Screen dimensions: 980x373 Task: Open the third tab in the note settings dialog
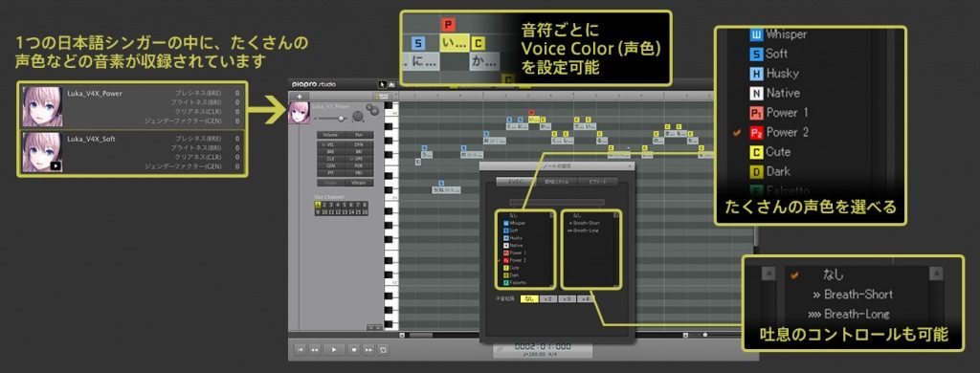[x=598, y=182]
